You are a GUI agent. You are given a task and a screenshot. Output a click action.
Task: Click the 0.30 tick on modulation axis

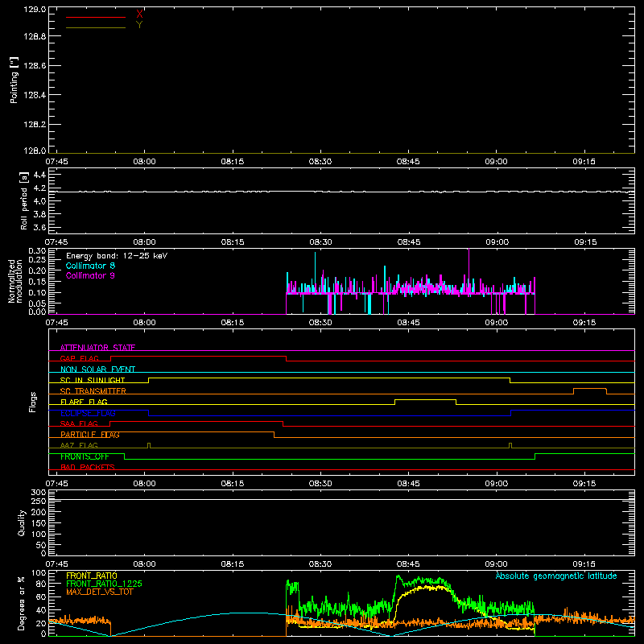37,251
